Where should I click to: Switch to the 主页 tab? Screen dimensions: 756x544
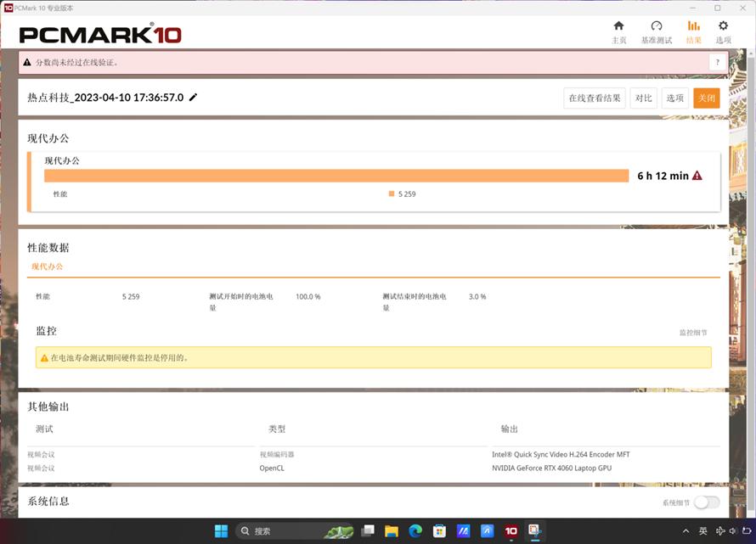click(x=619, y=32)
